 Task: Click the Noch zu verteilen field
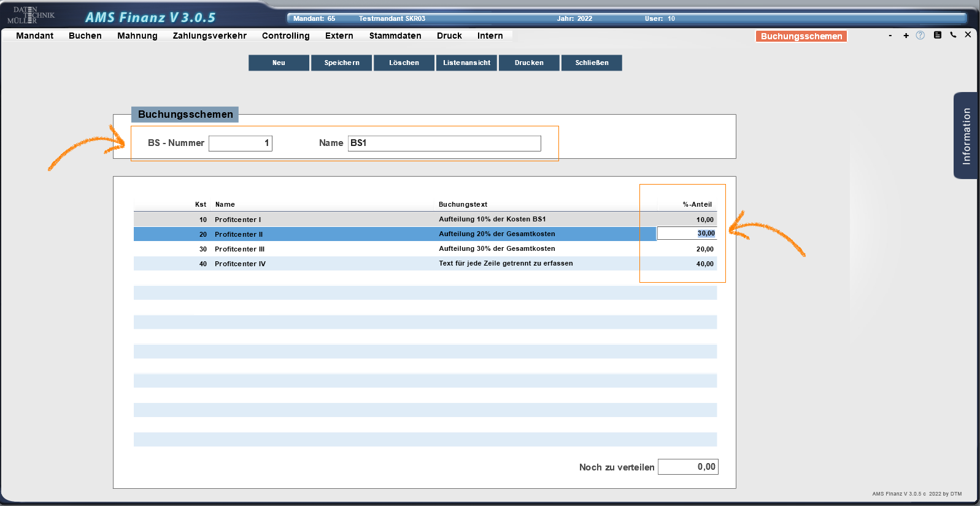[687, 467]
